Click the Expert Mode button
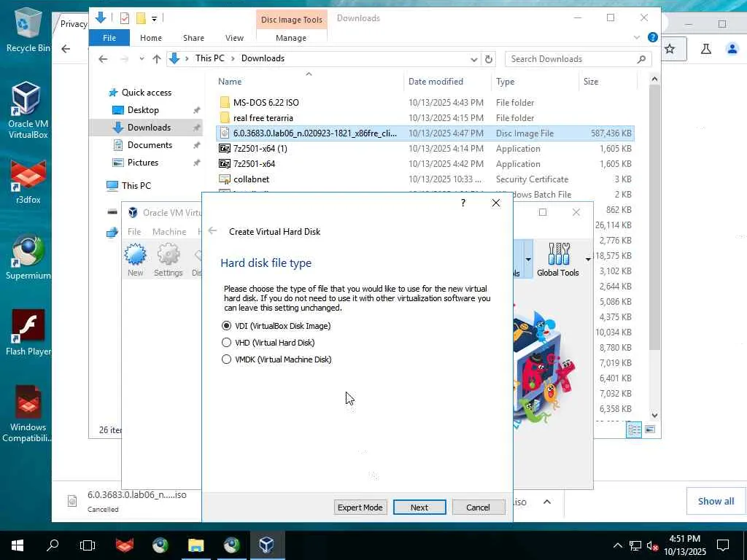The width and height of the screenshot is (747, 560). tap(360, 507)
